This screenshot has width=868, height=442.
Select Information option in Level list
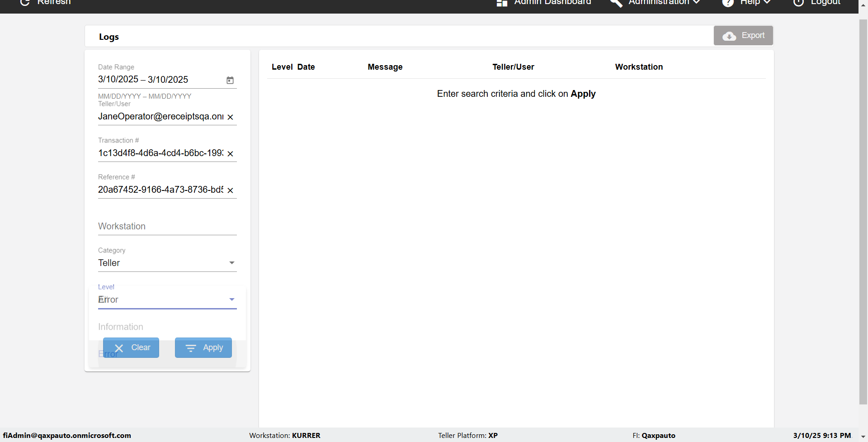pyautogui.click(x=167, y=327)
